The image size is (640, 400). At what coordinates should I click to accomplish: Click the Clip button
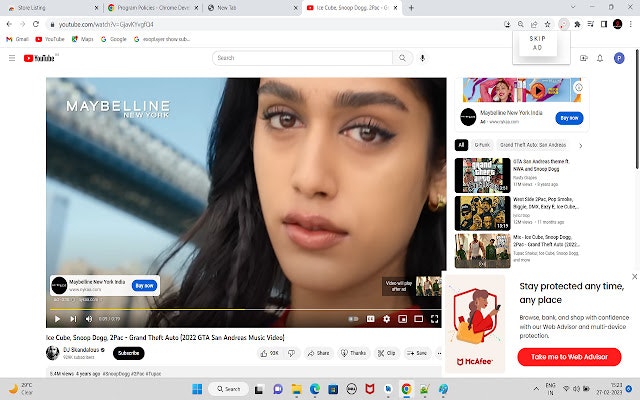click(386, 353)
